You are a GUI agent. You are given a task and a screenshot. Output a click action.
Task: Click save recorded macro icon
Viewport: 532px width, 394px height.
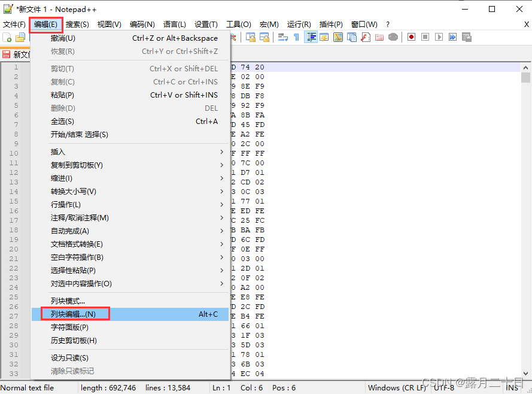tap(467, 37)
